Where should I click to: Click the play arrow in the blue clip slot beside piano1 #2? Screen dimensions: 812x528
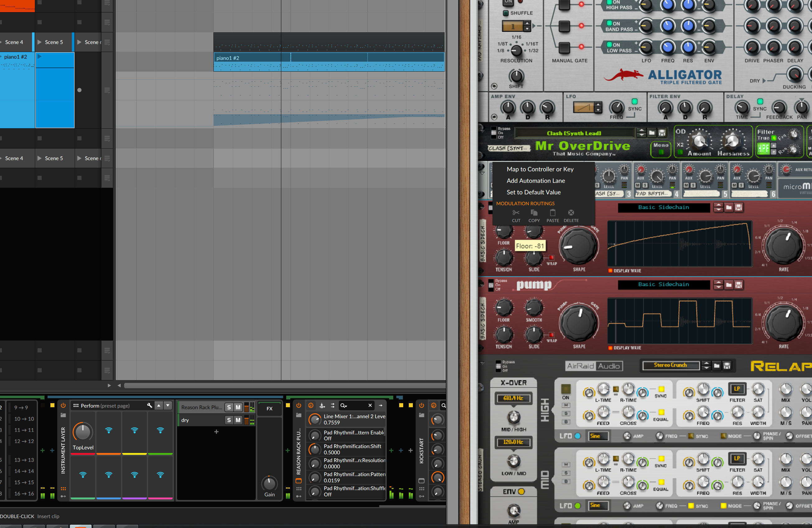[40, 57]
